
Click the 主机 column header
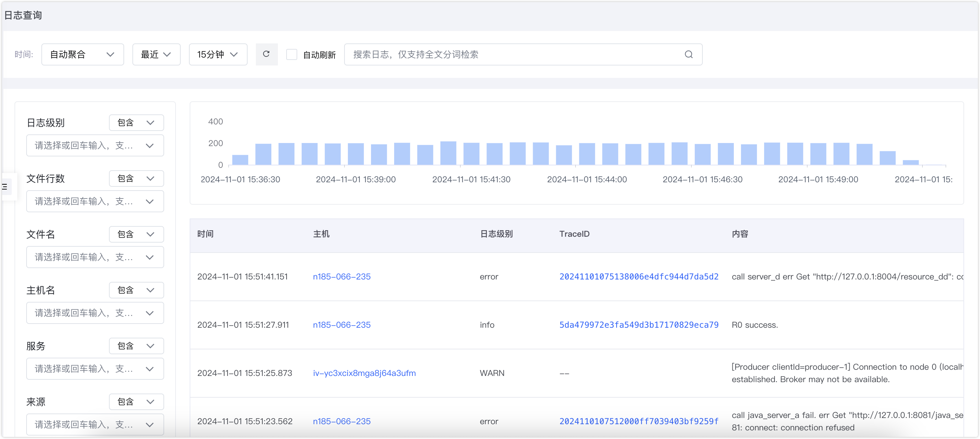tap(321, 234)
